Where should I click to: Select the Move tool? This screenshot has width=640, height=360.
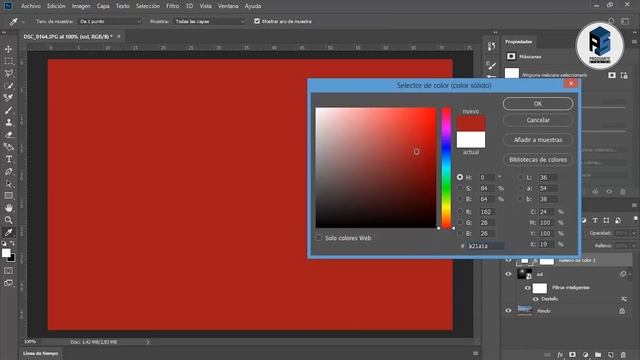tap(8, 49)
